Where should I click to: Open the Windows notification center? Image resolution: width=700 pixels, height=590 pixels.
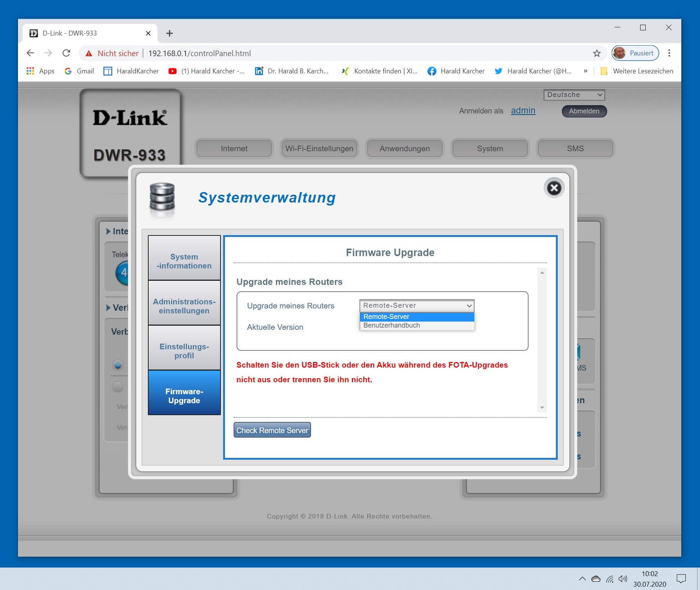[x=681, y=579]
